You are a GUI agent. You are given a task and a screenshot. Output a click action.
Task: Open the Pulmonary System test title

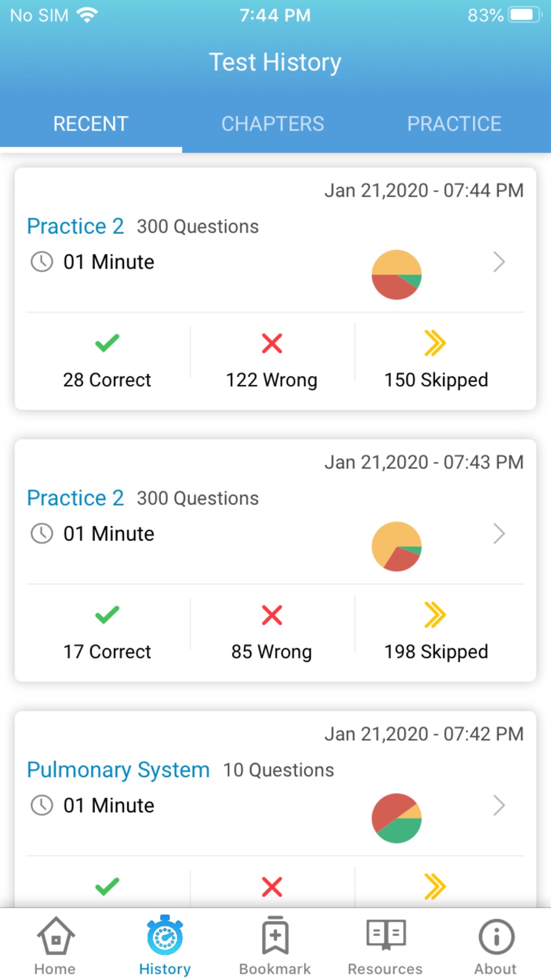click(118, 770)
